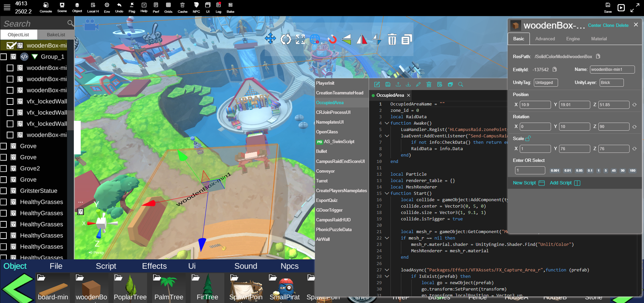Fold the Awake function at line 4
The width and height of the screenshot is (644, 303).
coord(387,123)
